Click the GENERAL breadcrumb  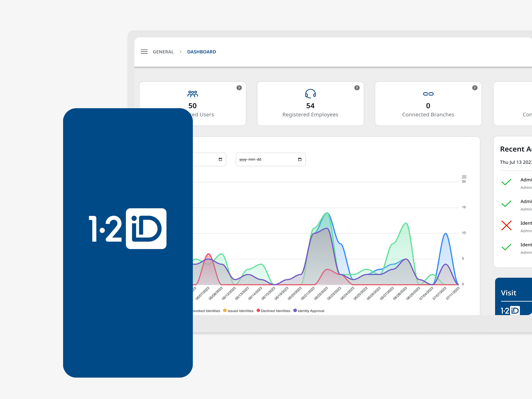pyautogui.click(x=163, y=52)
